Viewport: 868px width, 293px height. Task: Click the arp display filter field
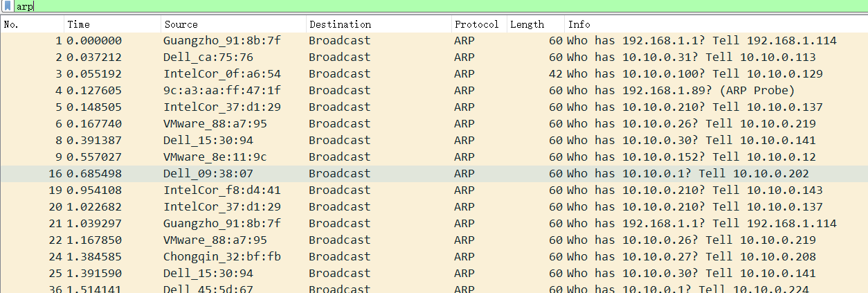(415, 6)
